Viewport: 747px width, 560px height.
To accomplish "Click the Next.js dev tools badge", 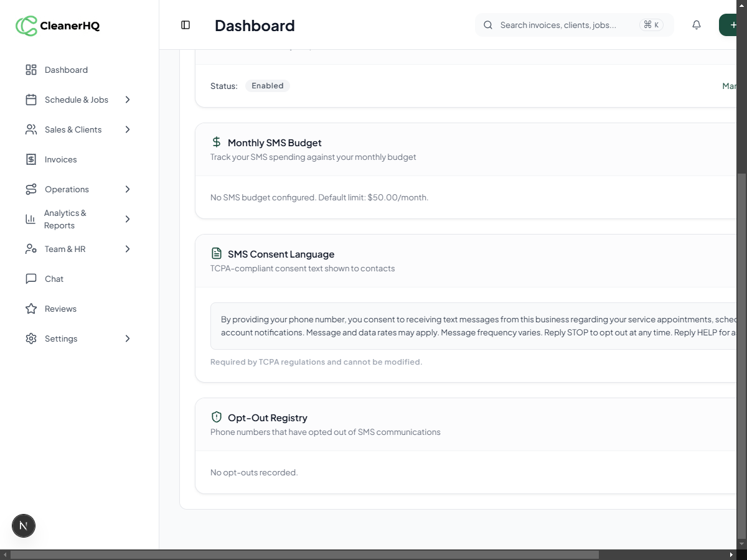I will pos(24,526).
